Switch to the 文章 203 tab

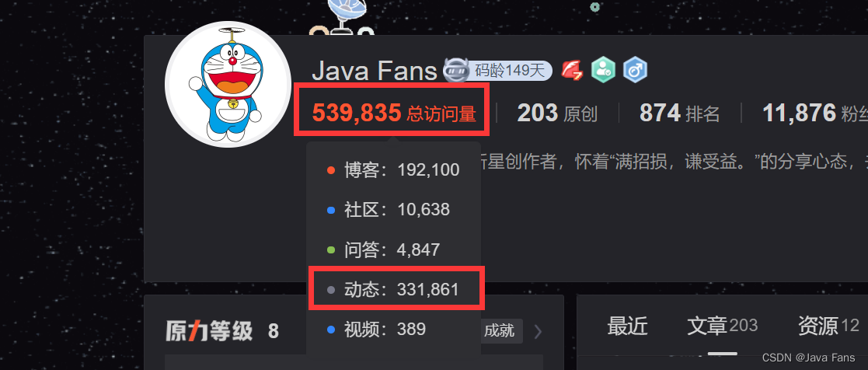(723, 326)
